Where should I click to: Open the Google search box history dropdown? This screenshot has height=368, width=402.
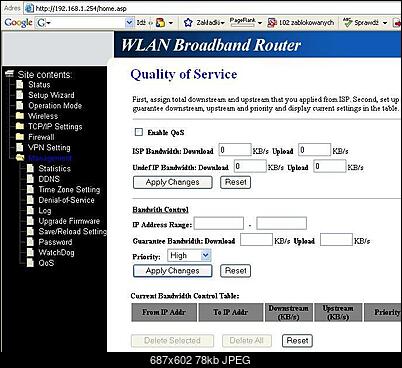(129, 23)
